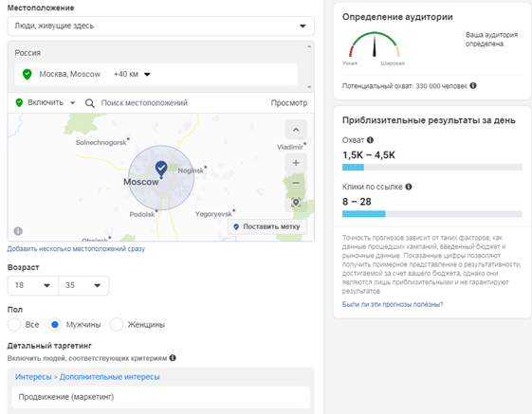Click the magnifier icon in location search
This screenshot has width=532, height=414.
(x=90, y=103)
